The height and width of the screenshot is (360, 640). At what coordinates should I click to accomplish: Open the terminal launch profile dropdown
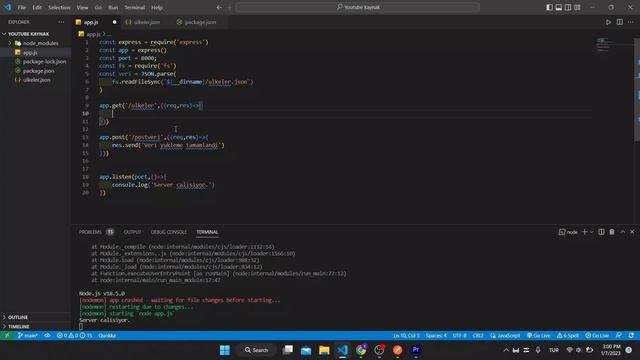coord(591,232)
